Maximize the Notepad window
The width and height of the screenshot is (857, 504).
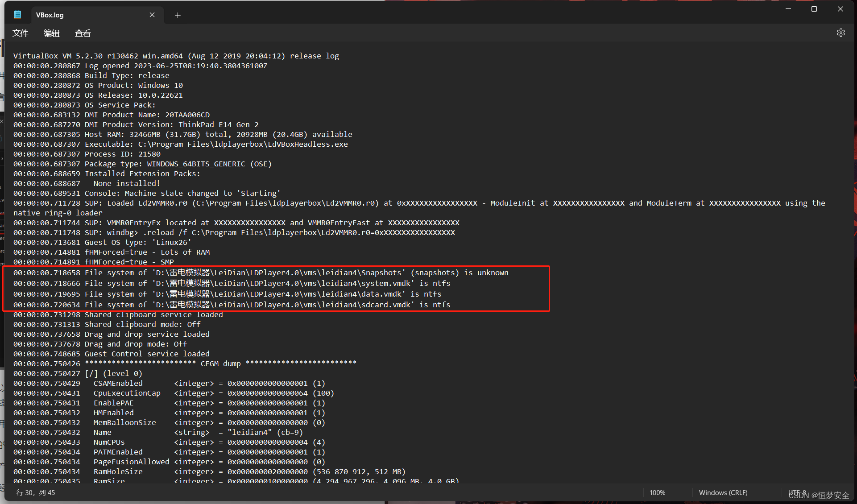click(814, 9)
